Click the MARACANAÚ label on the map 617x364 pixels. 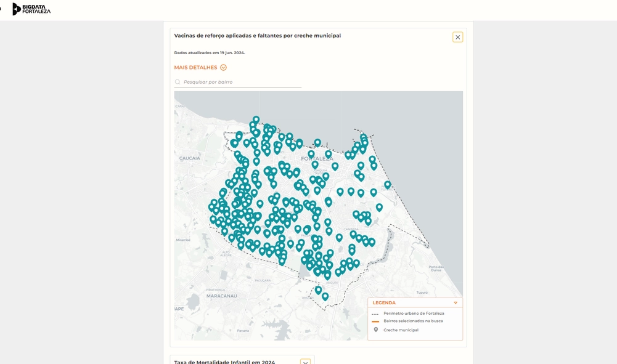[221, 296]
